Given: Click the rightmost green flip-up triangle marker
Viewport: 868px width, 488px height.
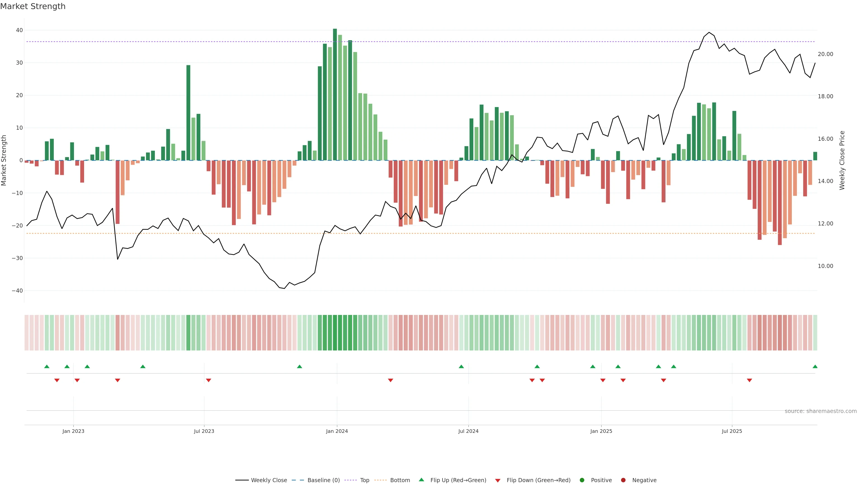Looking at the screenshot, I should click(x=815, y=366).
